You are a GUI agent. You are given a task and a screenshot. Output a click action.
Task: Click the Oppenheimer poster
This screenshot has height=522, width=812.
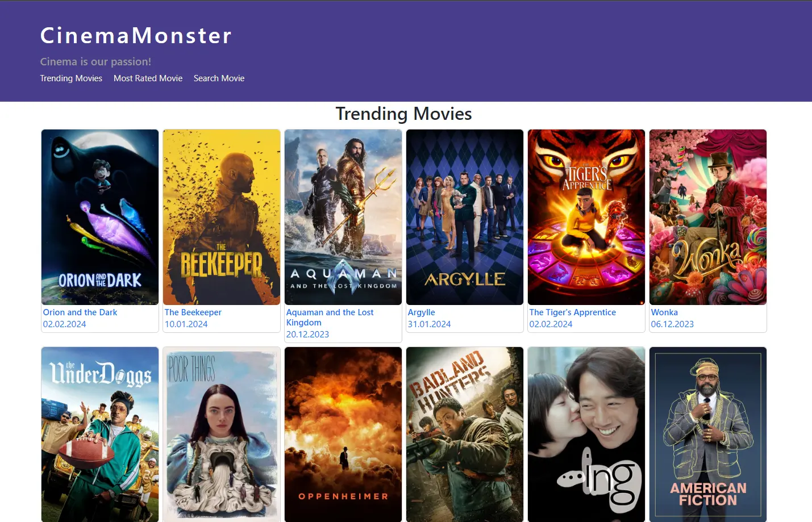(343, 435)
